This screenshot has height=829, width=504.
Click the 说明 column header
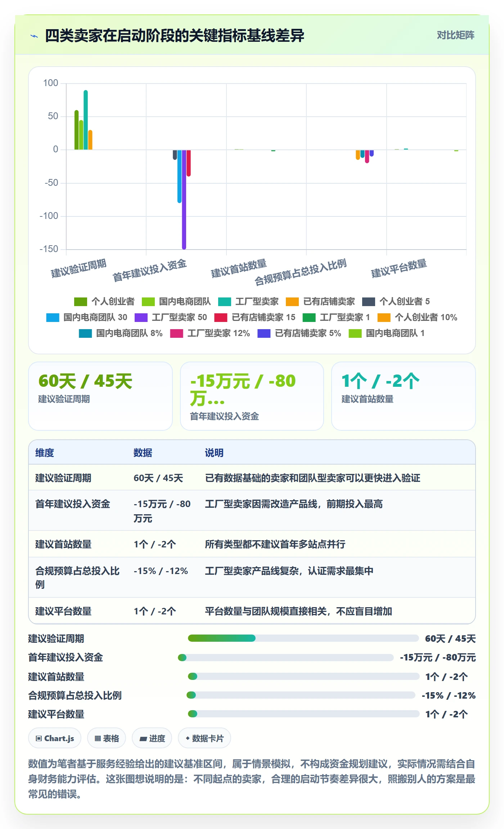[x=214, y=453]
